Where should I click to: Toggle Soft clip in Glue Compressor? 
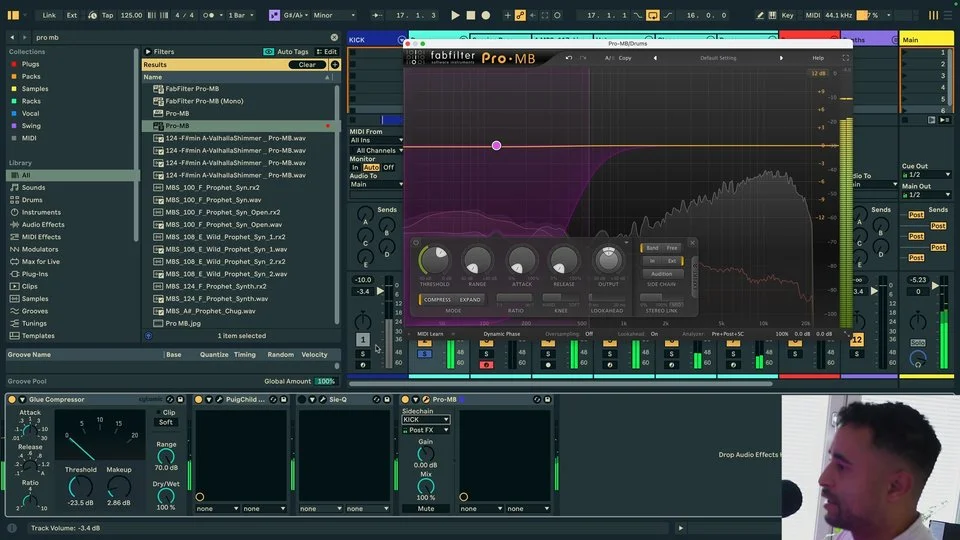(x=166, y=422)
